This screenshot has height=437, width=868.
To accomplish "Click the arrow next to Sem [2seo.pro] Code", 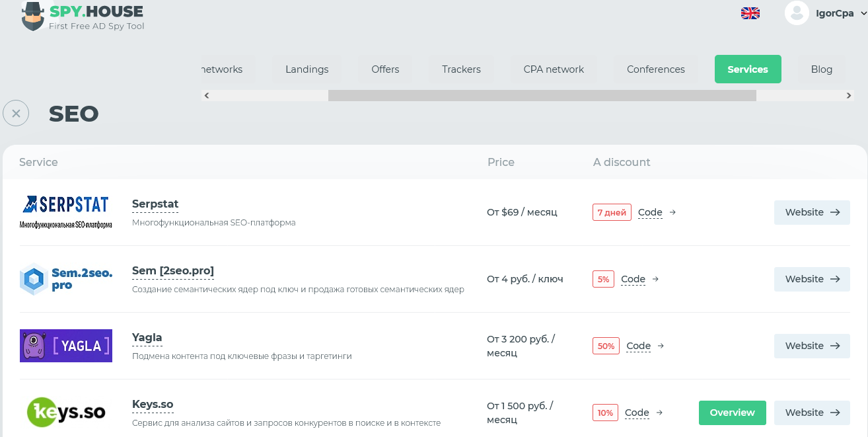I will click(655, 279).
